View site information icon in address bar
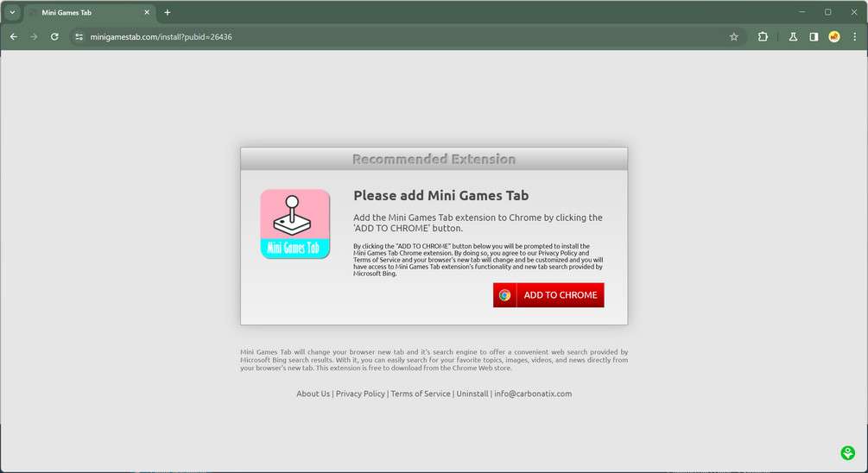The width and height of the screenshot is (868, 473). (x=79, y=36)
